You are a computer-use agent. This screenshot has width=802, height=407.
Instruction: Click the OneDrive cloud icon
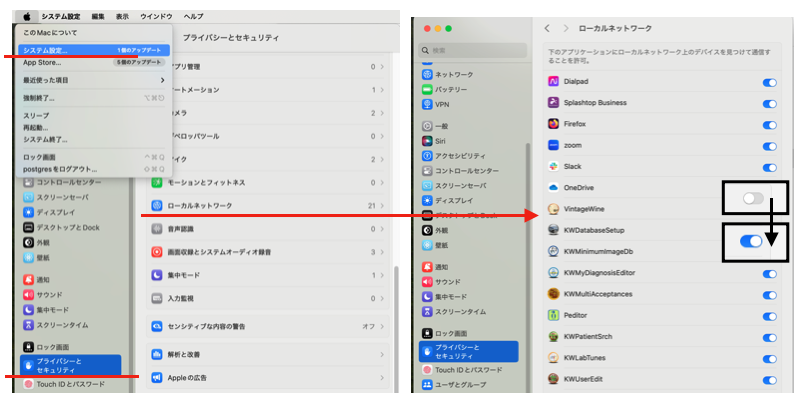[x=553, y=187]
